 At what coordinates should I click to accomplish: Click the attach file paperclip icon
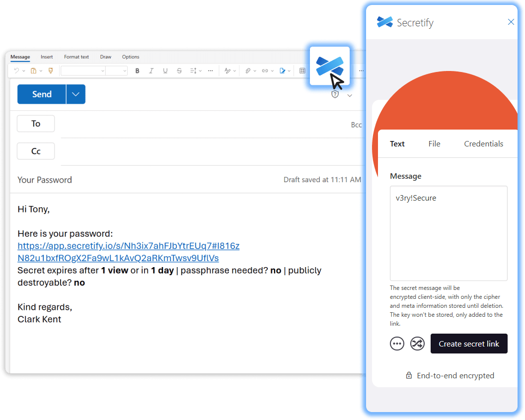tap(247, 71)
